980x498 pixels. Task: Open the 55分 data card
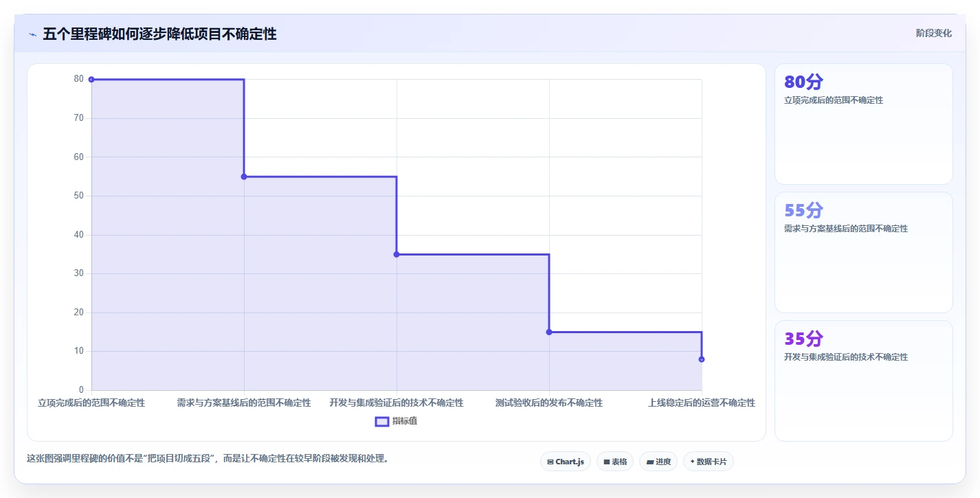coord(864,253)
